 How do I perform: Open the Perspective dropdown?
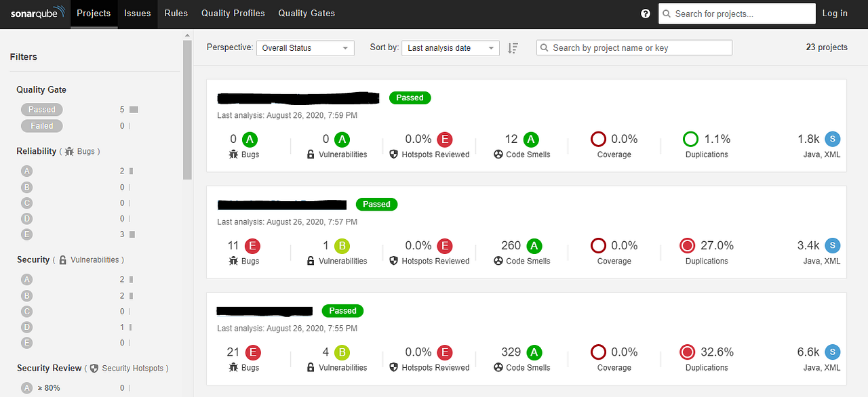[304, 47]
